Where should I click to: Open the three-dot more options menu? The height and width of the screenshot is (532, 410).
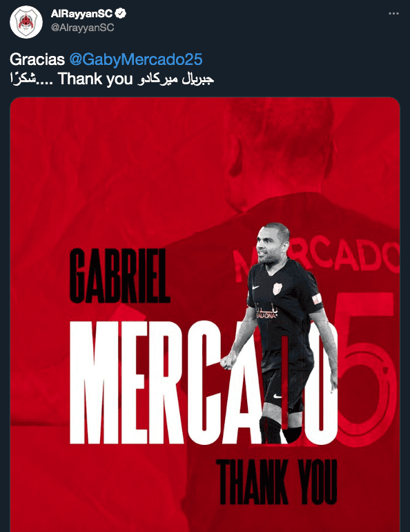393,14
